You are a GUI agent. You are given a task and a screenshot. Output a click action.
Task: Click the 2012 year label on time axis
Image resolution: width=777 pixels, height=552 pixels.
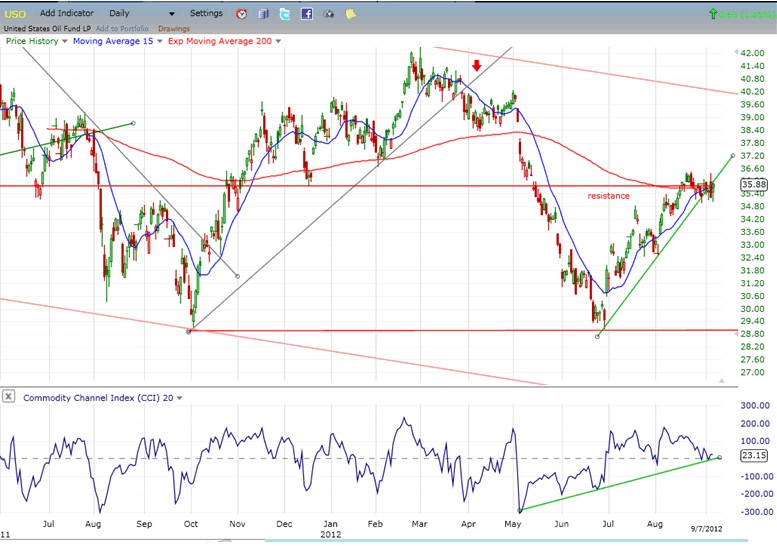pyautogui.click(x=331, y=535)
